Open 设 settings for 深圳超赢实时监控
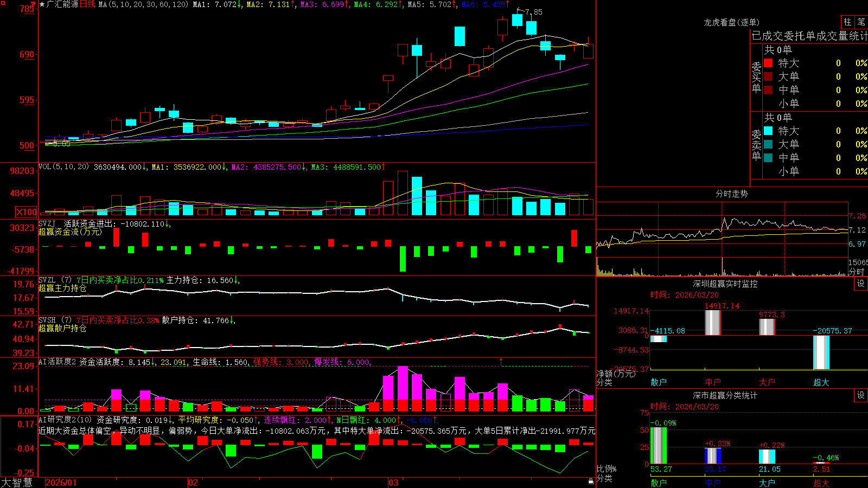 pyautogui.click(x=861, y=284)
